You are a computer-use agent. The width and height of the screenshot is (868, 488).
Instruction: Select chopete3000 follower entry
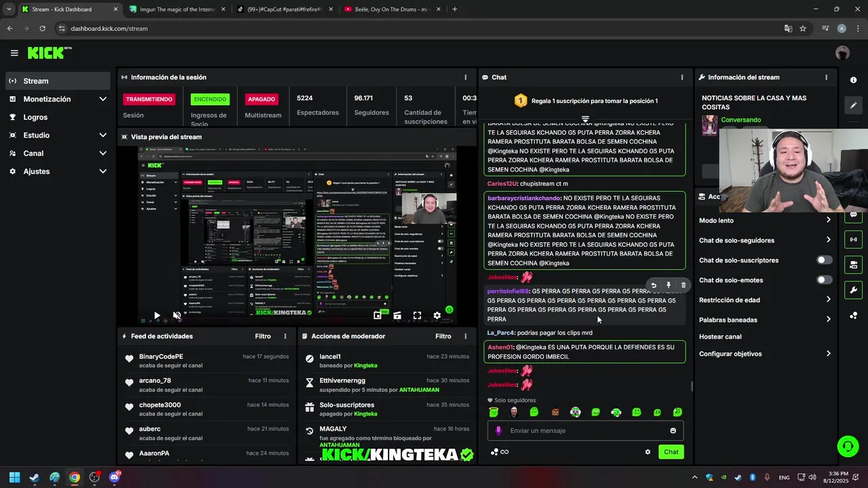coord(206,409)
